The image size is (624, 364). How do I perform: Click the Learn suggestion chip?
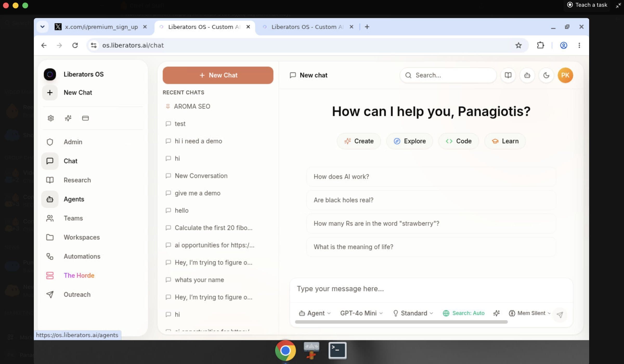coord(505,141)
